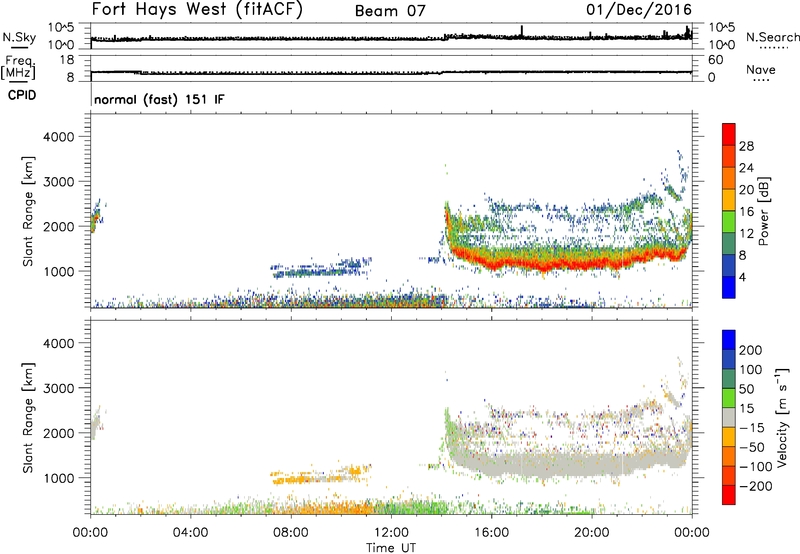Click the "200" tick on Velocity colorbar
This screenshot has height=554, width=800.
[x=751, y=350]
